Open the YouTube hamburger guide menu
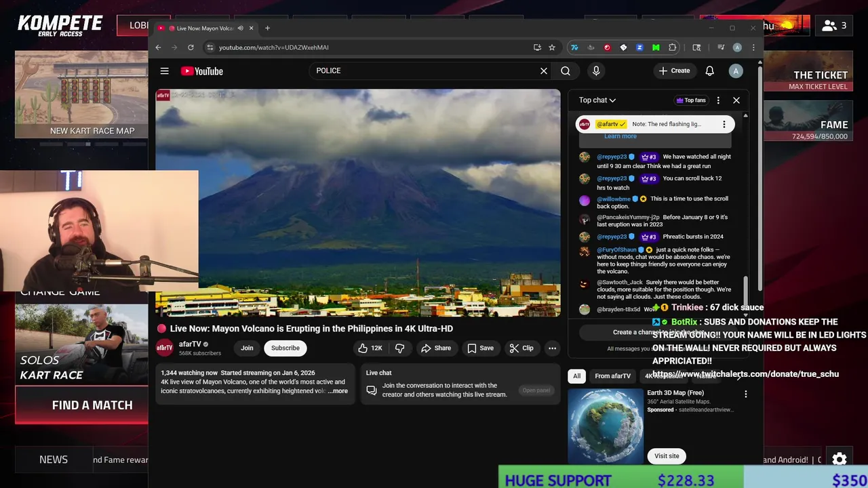 [x=164, y=70]
